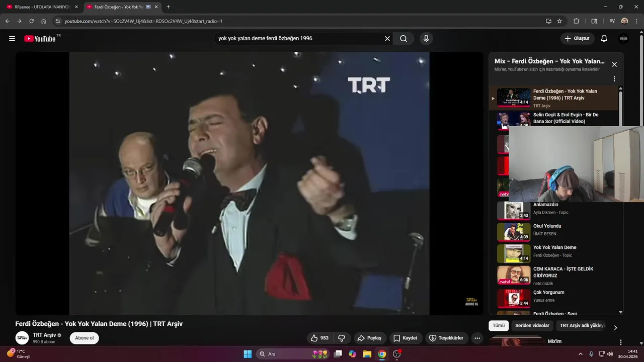
Task: Click Windows taskbar search box Ara
Action: point(293,354)
